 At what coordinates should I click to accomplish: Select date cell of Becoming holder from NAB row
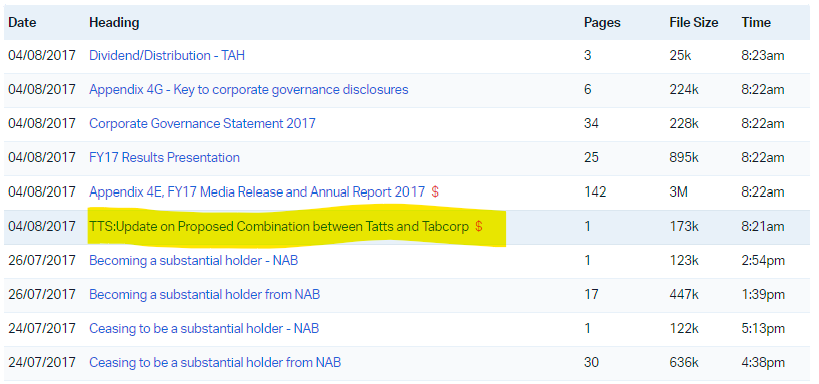click(x=42, y=294)
